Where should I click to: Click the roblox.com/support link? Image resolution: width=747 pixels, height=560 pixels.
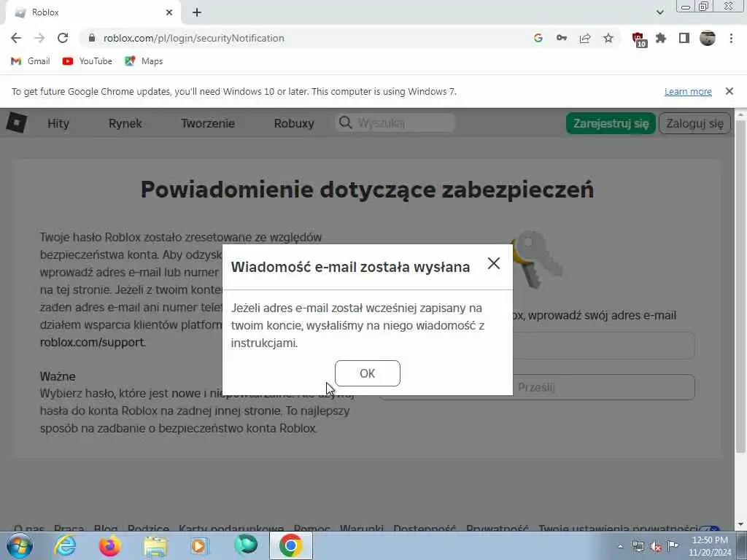92,343
